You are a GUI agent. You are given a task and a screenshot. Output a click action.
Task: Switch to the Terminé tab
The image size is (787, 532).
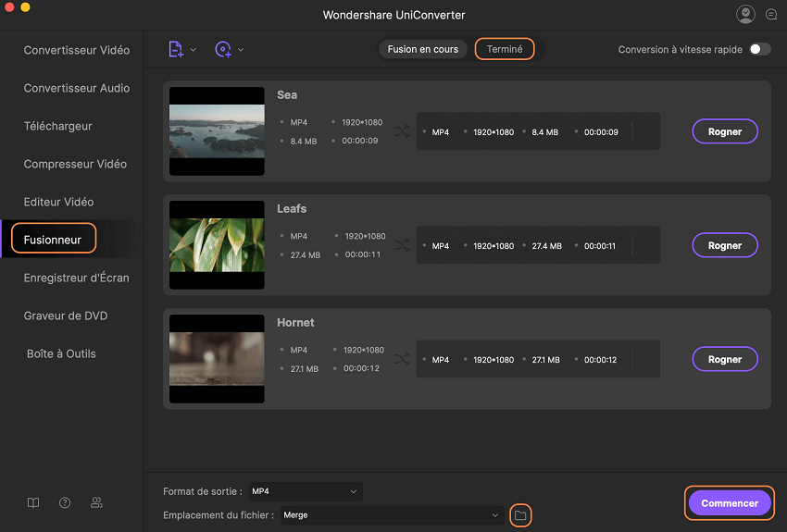click(x=505, y=49)
